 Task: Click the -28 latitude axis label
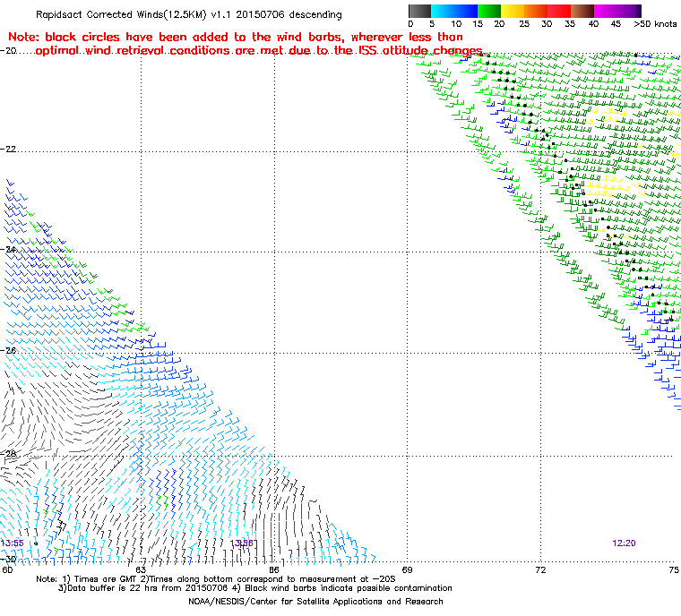coord(9,453)
